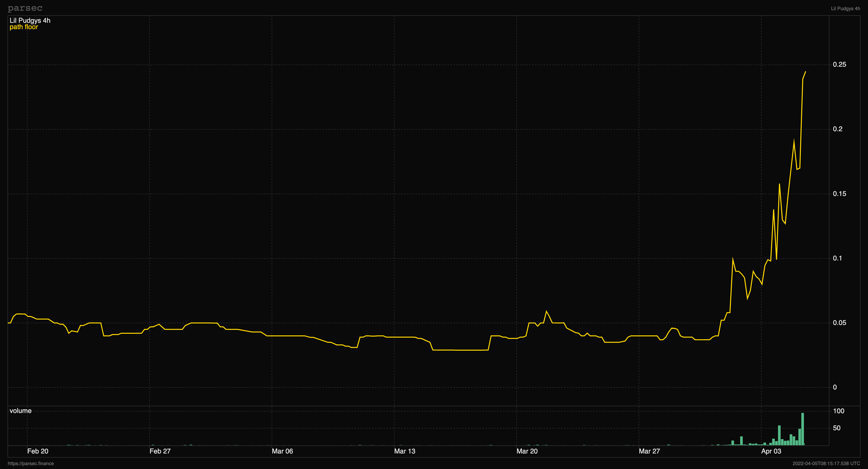Click the 0.25 price axis label

(x=839, y=65)
